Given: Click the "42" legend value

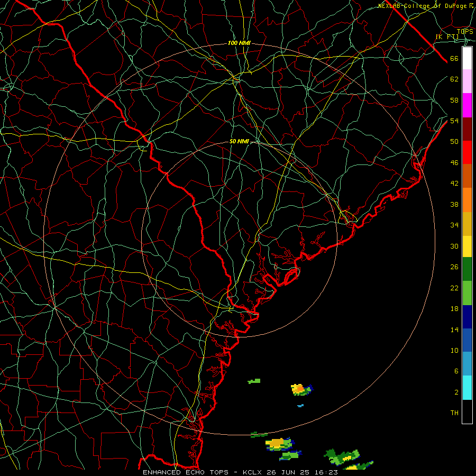Looking at the screenshot, I should (x=454, y=184).
